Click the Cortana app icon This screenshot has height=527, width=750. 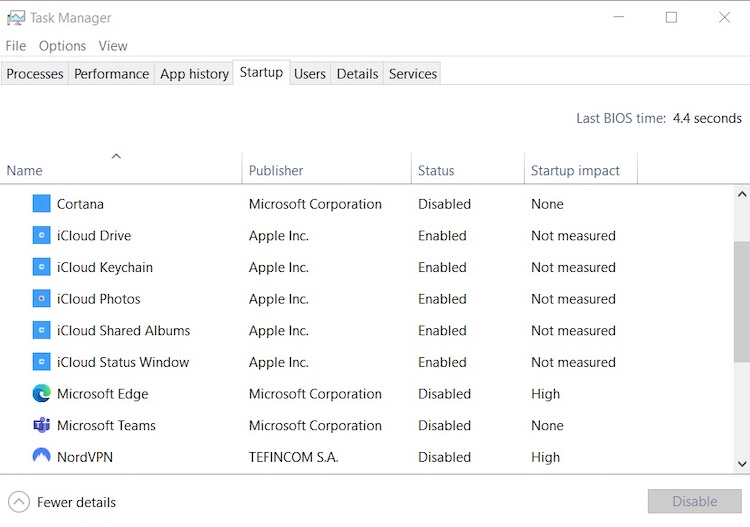click(42, 203)
